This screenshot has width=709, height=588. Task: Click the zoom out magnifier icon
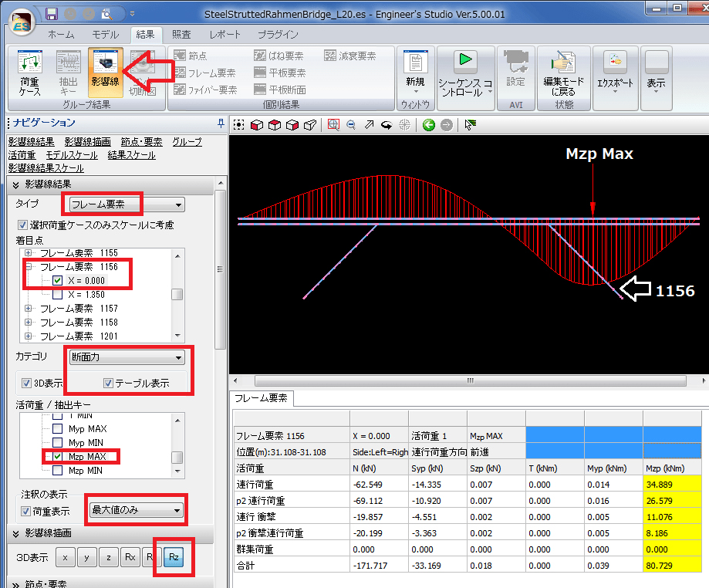(x=351, y=125)
